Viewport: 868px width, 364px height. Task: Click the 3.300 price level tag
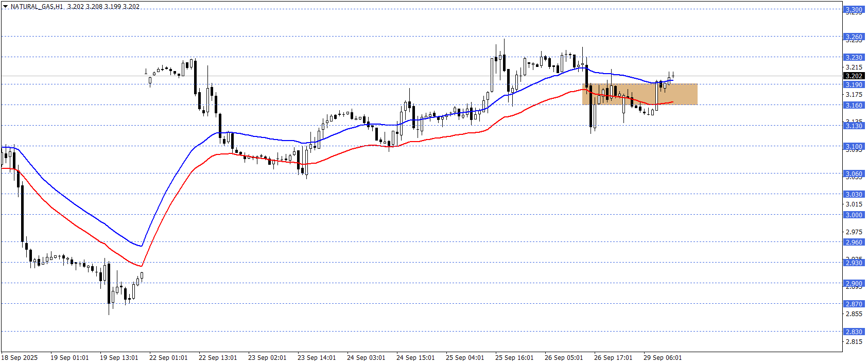pyautogui.click(x=854, y=9)
